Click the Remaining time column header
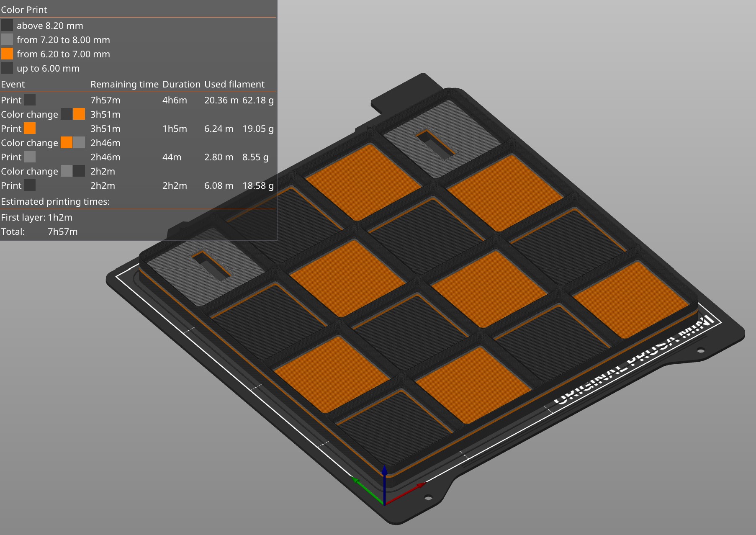The image size is (756, 535). 124,84
